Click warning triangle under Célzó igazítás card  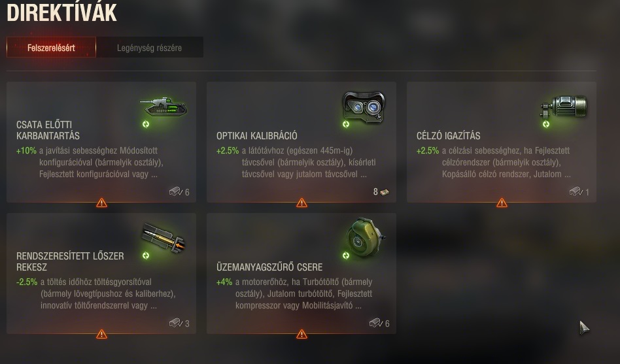[502, 203]
